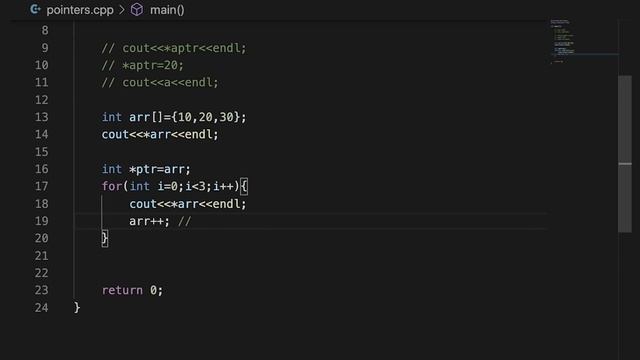Click the 'int *ptr=arr;' line
This screenshot has width=640, height=360.
coord(146,169)
